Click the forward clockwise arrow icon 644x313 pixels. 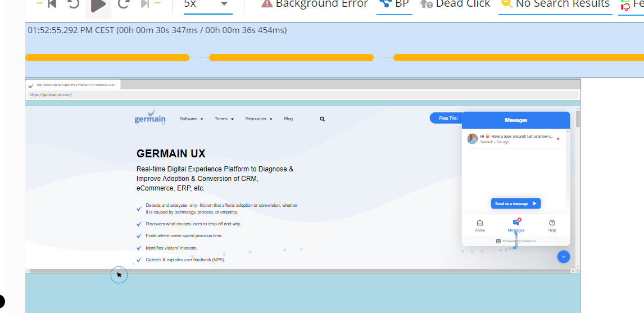(124, 4)
